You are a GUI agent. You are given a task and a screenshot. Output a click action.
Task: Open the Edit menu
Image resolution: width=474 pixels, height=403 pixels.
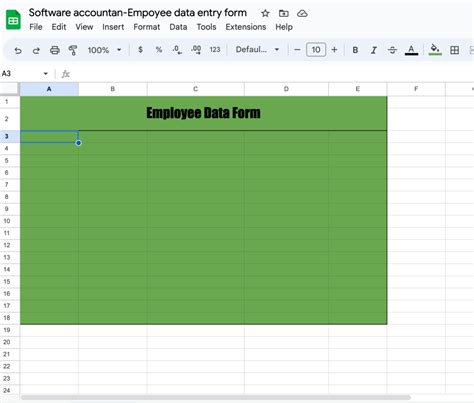(x=59, y=27)
